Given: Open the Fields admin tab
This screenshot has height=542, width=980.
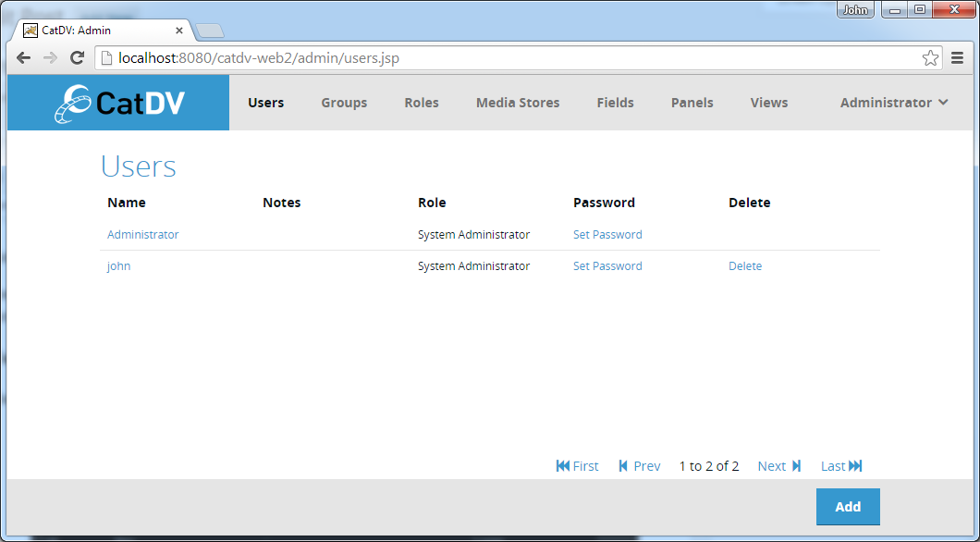Looking at the screenshot, I should [x=615, y=103].
